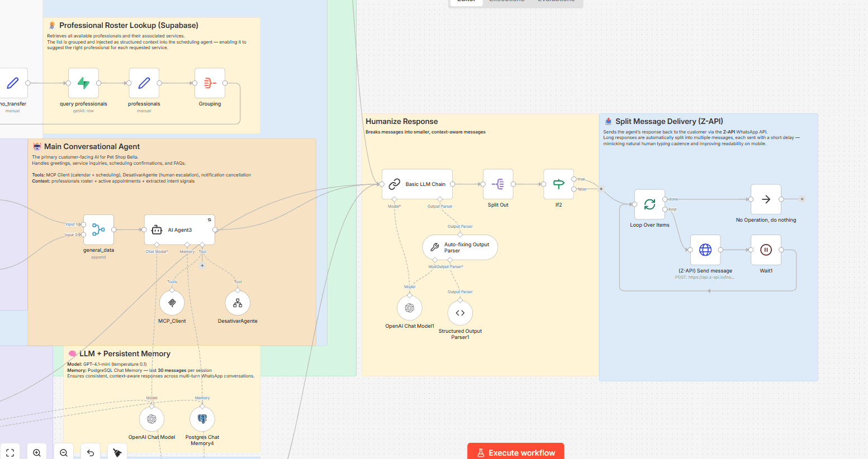Select the DesativarAgente workflow tool node
The image size is (868, 459).
point(238,303)
